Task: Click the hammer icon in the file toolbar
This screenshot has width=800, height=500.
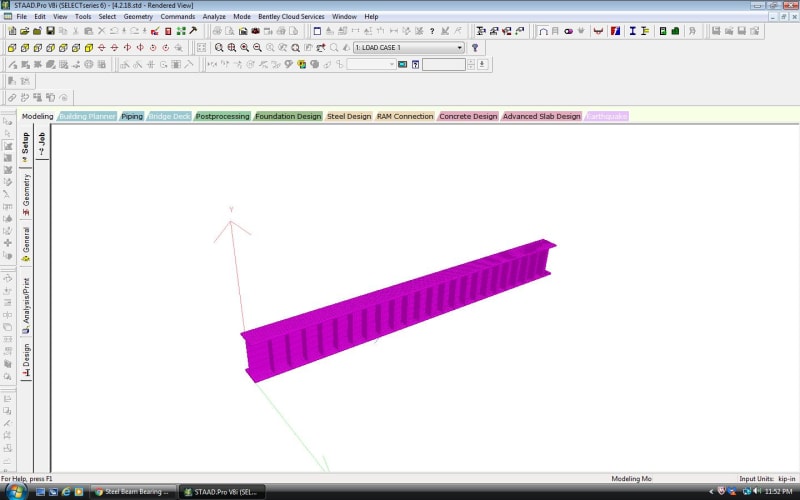Action: click(193, 31)
